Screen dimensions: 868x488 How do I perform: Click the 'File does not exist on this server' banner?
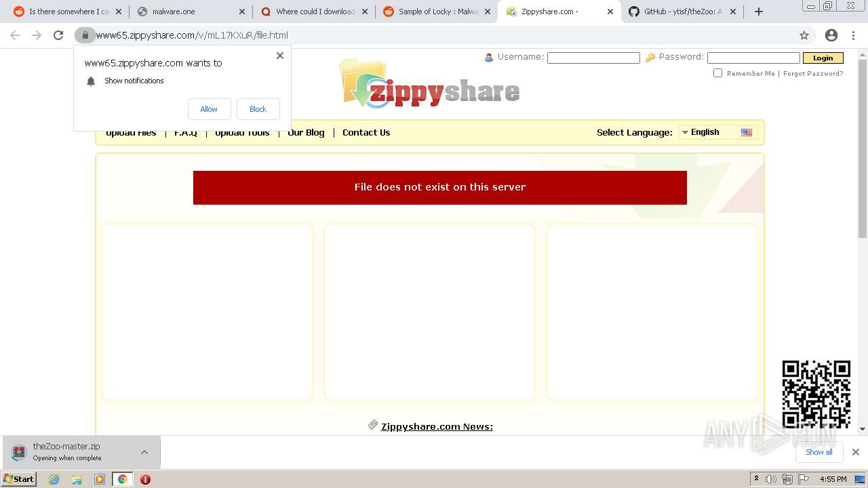[440, 187]
